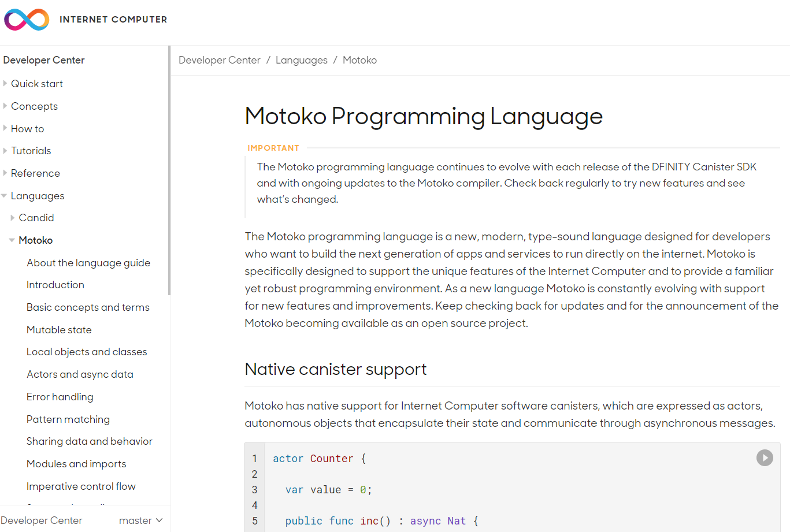Open the Concepts sidebar item
The width and height of the screenshot is (790, 532).
coord(34,106)
